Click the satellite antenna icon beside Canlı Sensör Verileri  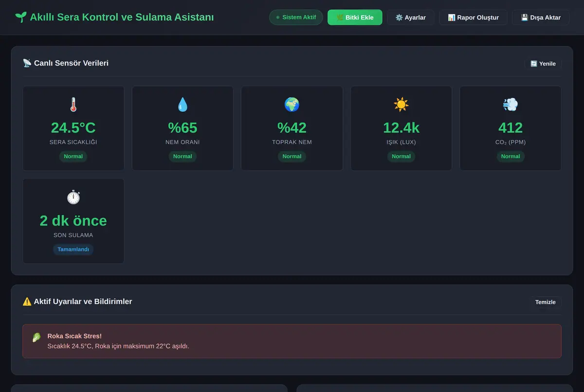pos(27,63)
